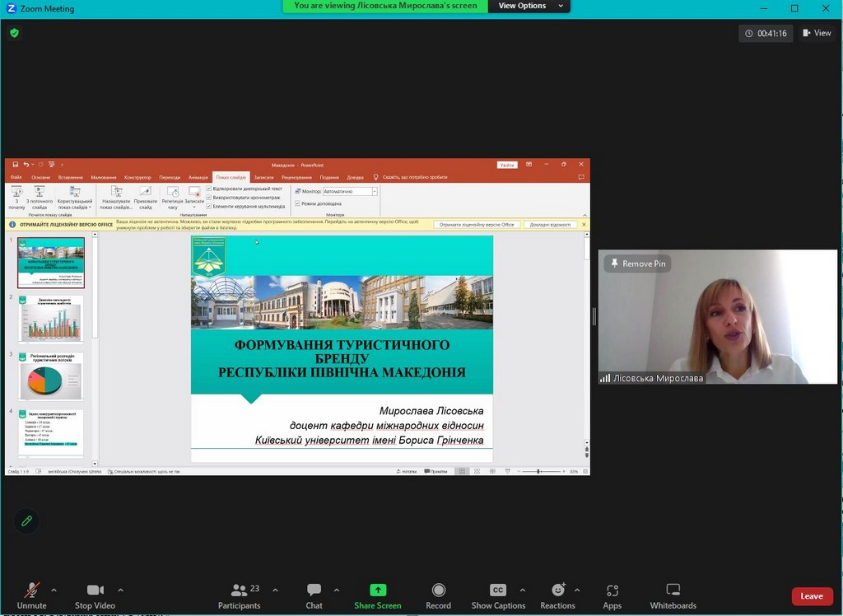Open the Chat panel
This screenshot has width=843, height=616.
(314, 590)
